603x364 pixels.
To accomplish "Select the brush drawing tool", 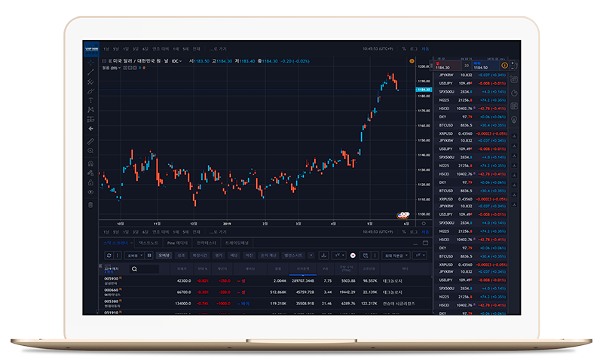I will [90, 91].
